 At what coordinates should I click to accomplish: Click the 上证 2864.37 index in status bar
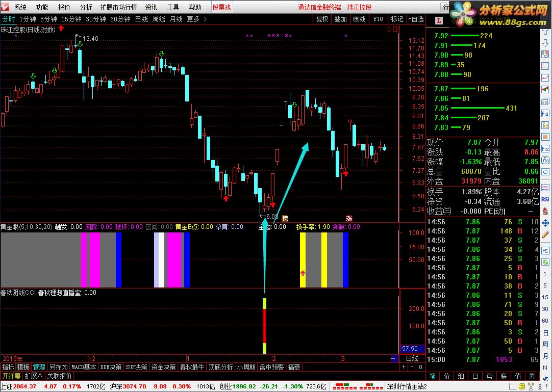click(18, 386)
